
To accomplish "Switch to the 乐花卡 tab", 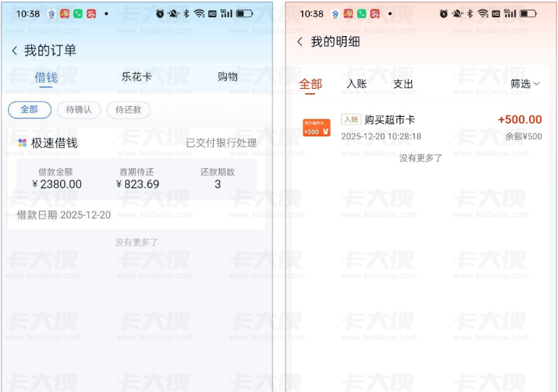I will pos(137,77).
